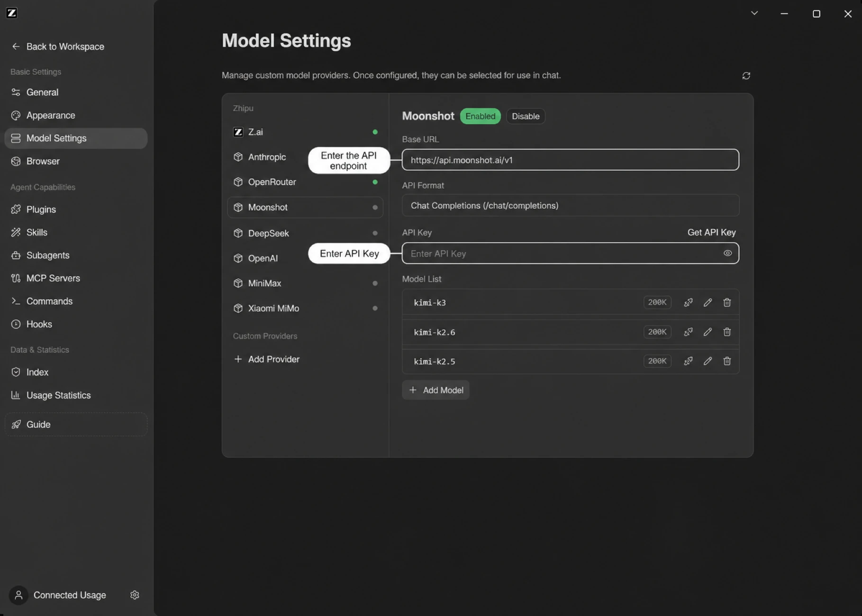Edit the kimi-k2.6 model
The height and width of the screenshot is (616, 862).
[708, 332]
